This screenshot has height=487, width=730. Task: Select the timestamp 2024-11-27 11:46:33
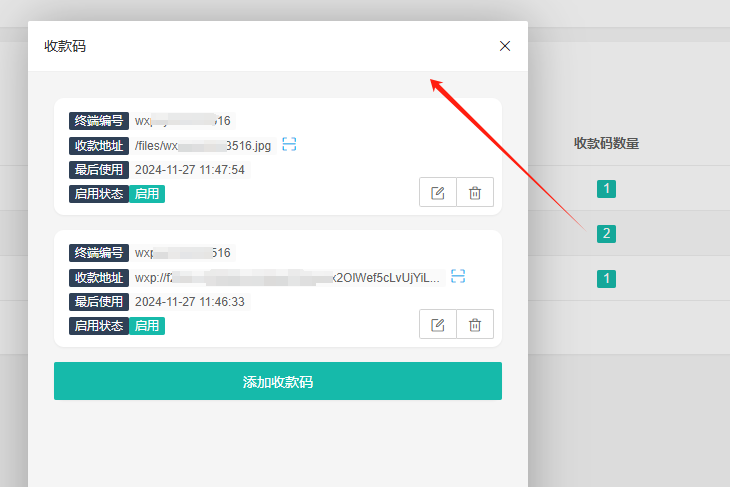coord(190,301)
